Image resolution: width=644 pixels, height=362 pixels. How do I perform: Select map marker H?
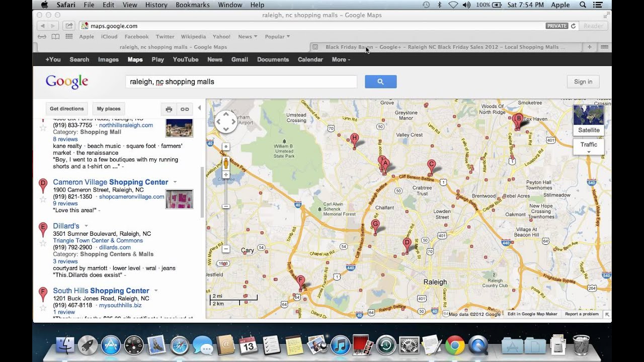[x=355, y=139]
